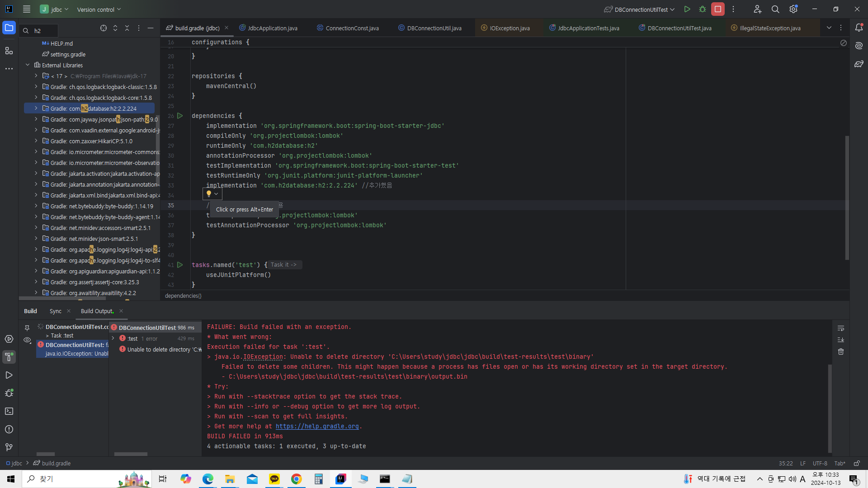Open the Problems tool window
Image resolution: width=868 pixels, height=488 pixels.
[x=9, y=429]
